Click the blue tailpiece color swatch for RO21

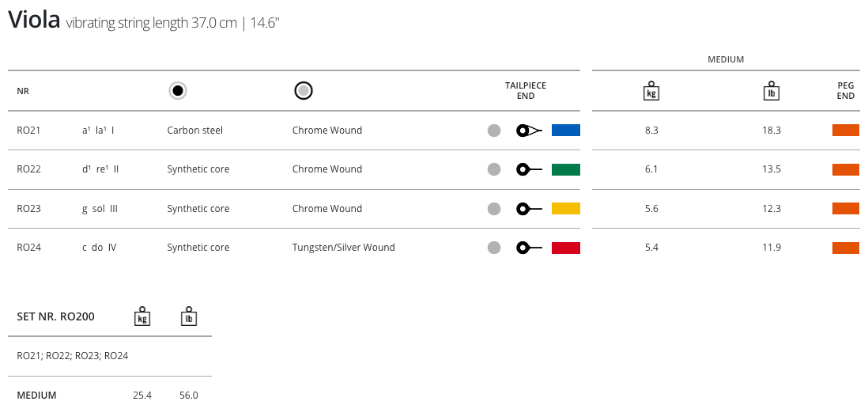tap(566, 131)
